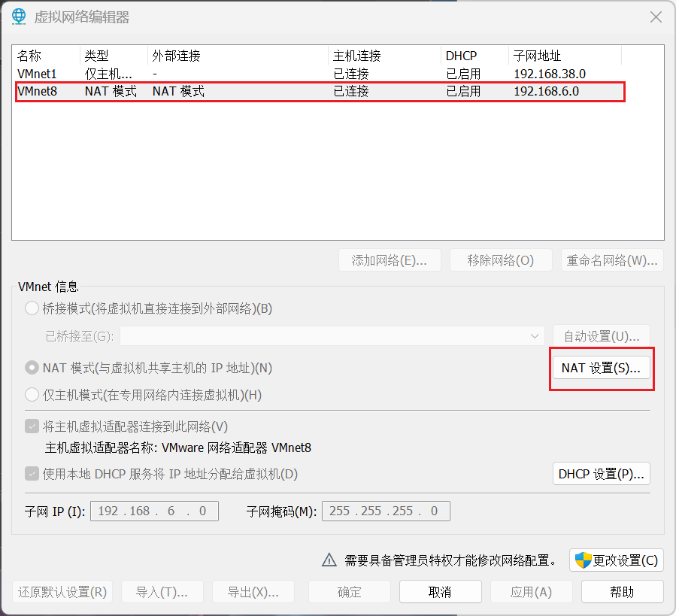Click the 子网掩码 input field
The width and height of the screenshot is (676, 616).
click(386, 511)
